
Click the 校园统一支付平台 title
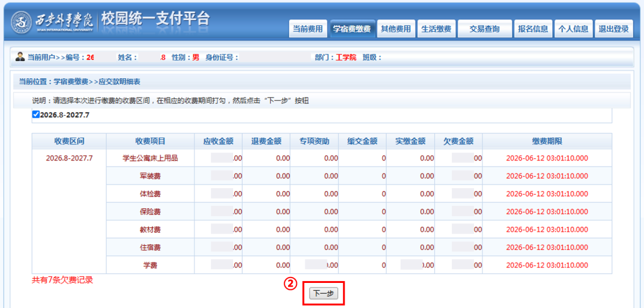[156, 19]
